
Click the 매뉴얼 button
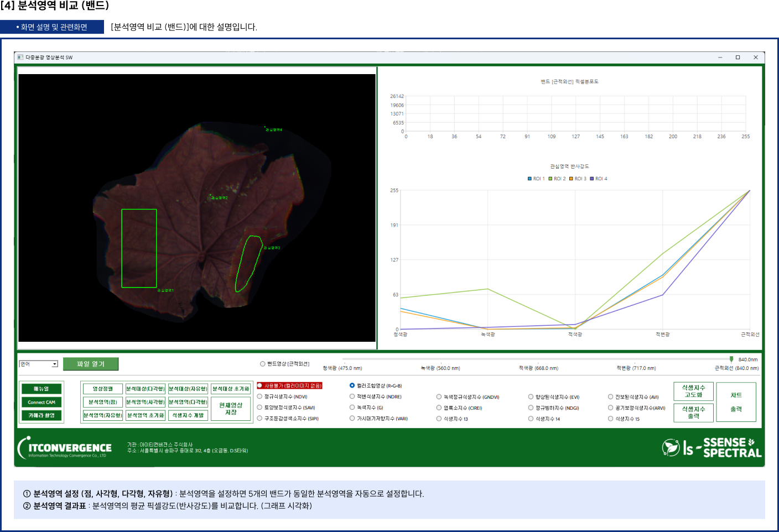(x=41, y=389)
